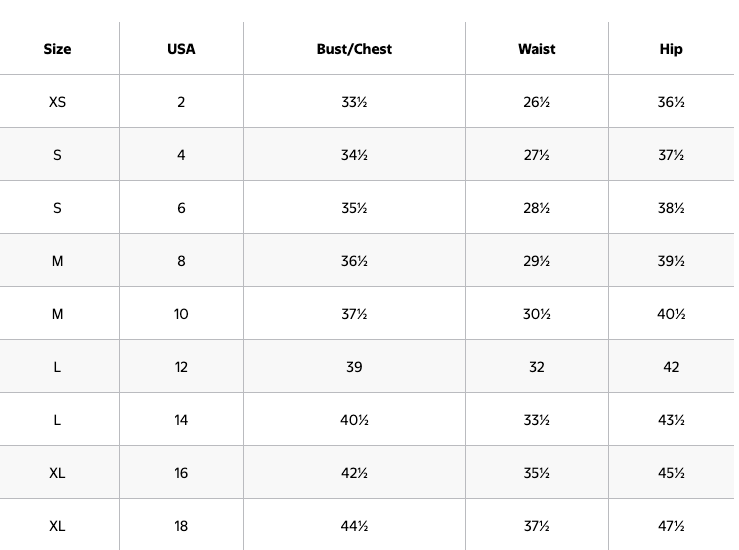
Task: Select the 35½ waist value
Action: pyautogui.click(x=537, y=473)
